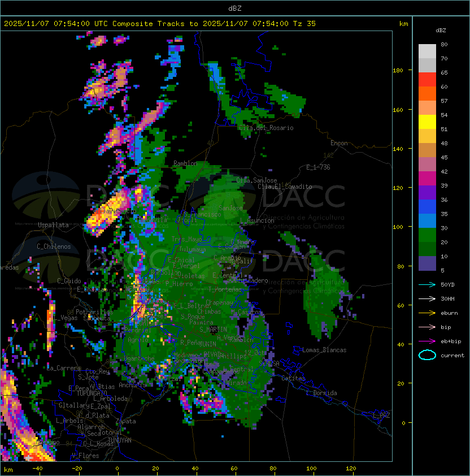Click the 54 dBZ yellow color swatch

[x=427, y=122]
